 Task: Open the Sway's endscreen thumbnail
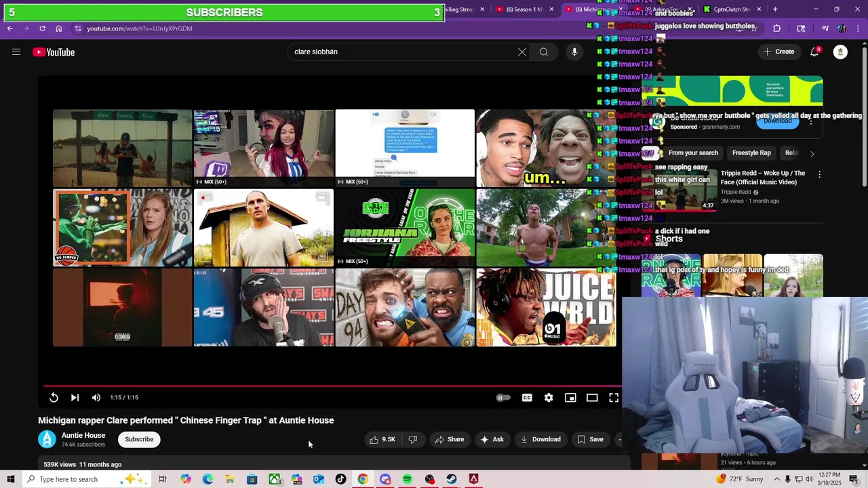click(x=264, y=308)
